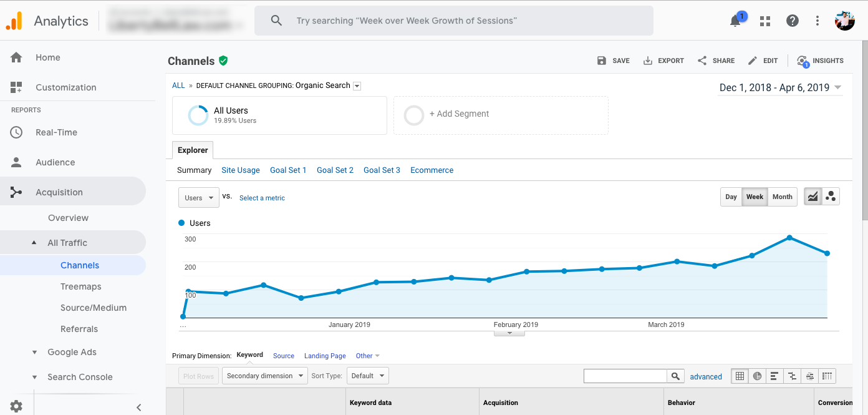Click the page vertical scrollbar
The width and height of the screenshot is (868, 415).
pyautogui.click(x=865, y=131)
